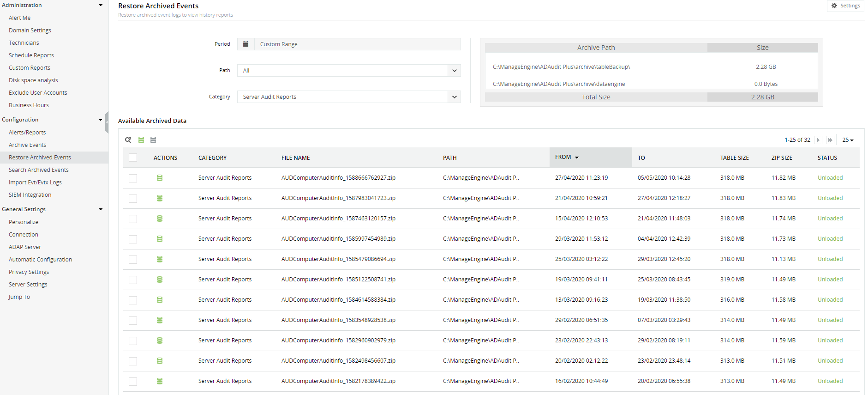Click action icon for AUDComputerAuditInfo_1585479086694.zip row
This screenshot has width=868, height=395.
coord(160,259)
